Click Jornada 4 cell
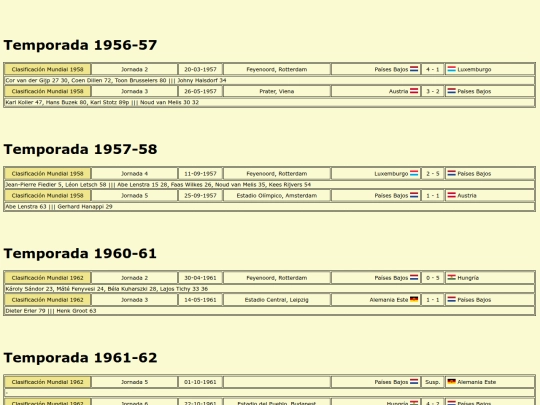540x405 pixels. tap(134, 174)
